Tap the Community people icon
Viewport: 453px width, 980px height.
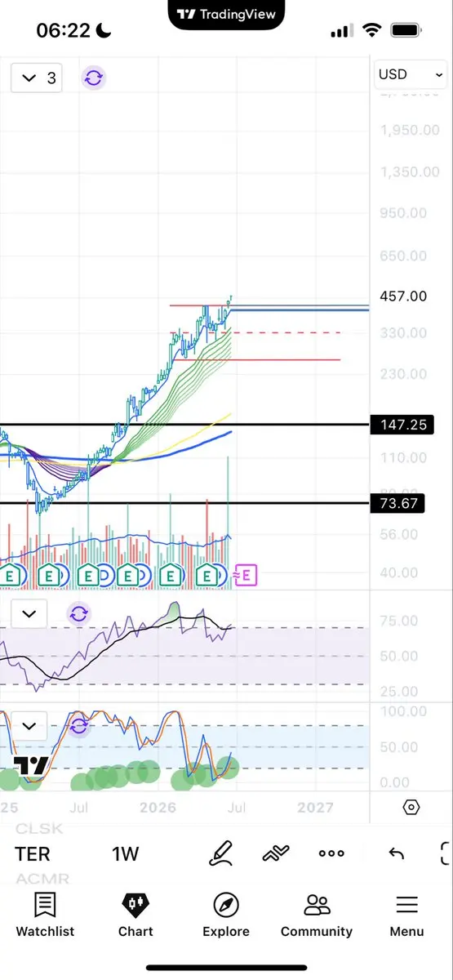[x=317, y=904]
